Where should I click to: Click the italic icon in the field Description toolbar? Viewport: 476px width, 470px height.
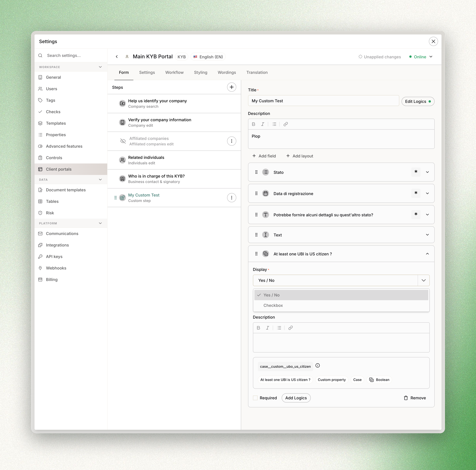point(268,328)
